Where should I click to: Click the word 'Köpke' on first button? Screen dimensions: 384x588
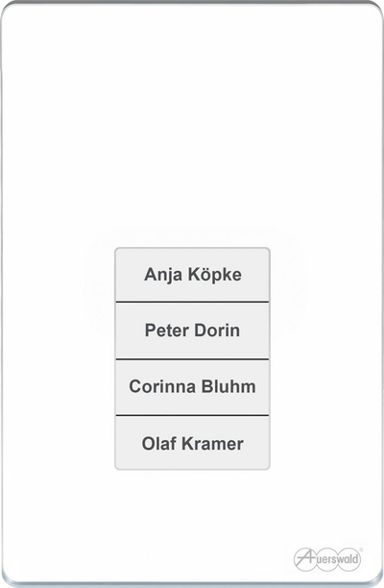215,275
